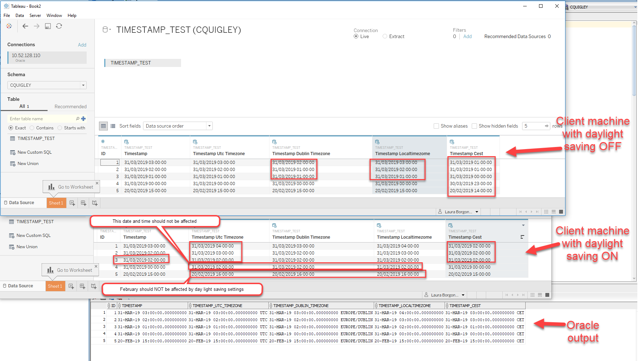644x361 pixels.
Task: Click the New Worksheet icon beside Sheet 1 (top window)
Action: (x=72, y=203)
